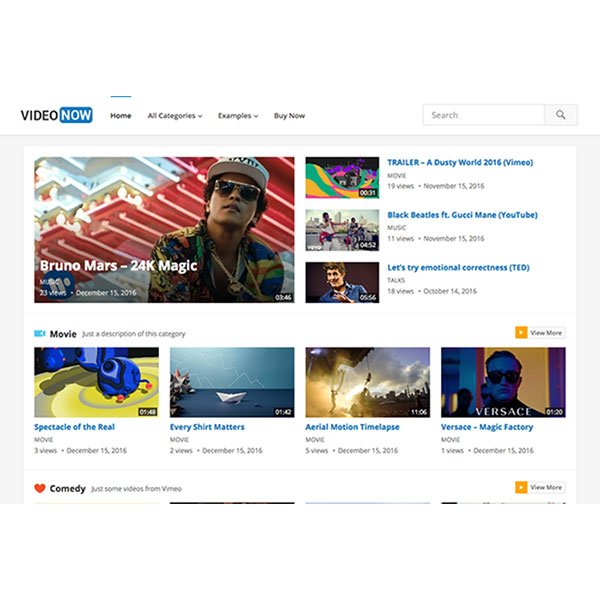This screenshot has height=600, width=600.
Task: Open the emotional correctness TED talk link
Action: coord(458,268)
